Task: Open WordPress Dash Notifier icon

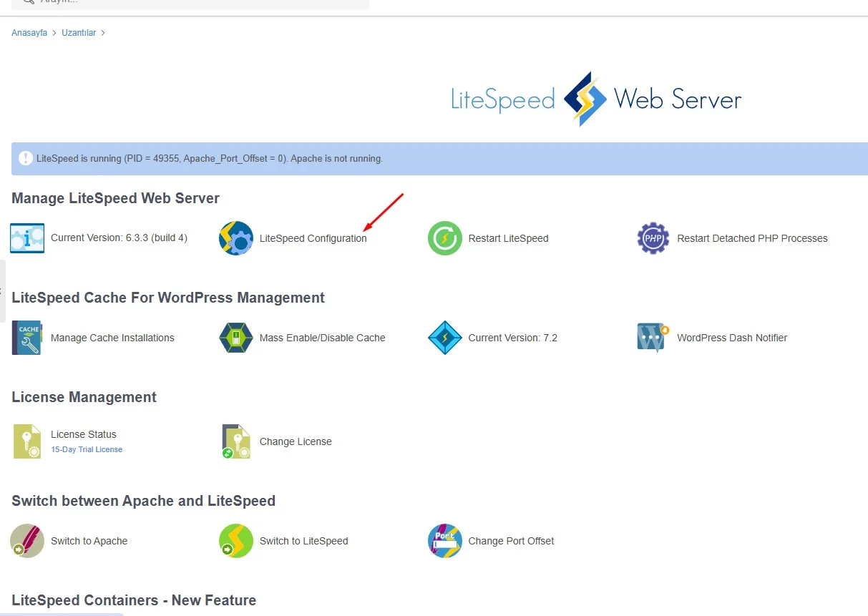Action: [653, 338]
